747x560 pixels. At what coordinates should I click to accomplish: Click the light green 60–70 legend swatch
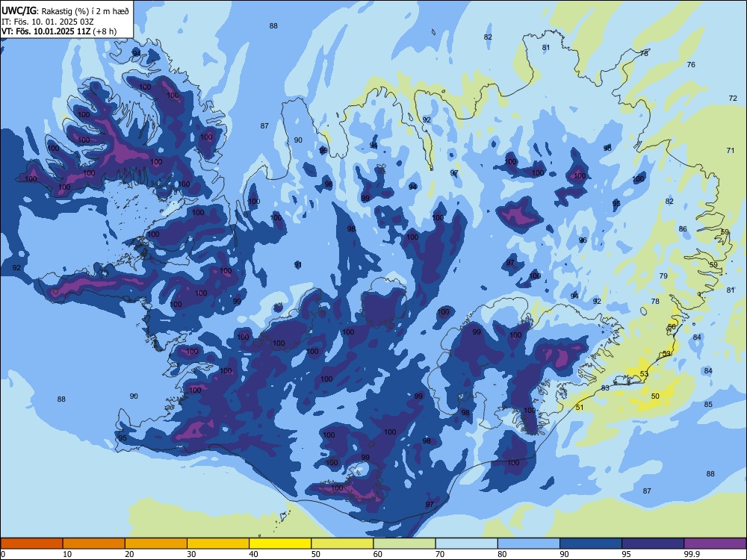(x=404, y=544)
